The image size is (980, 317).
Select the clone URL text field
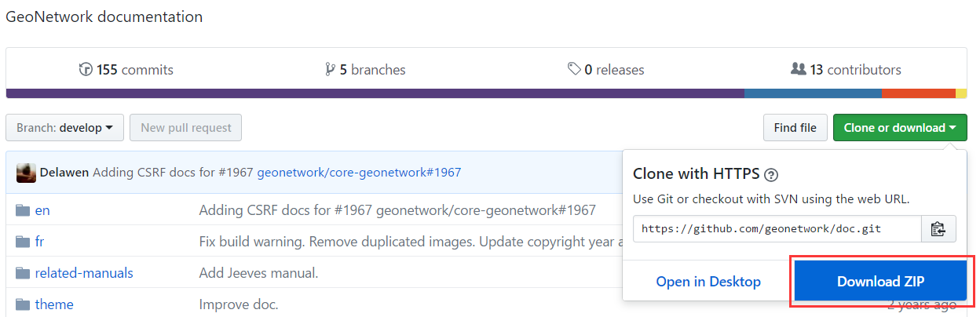pyautogui.click(x=777, y=229)
